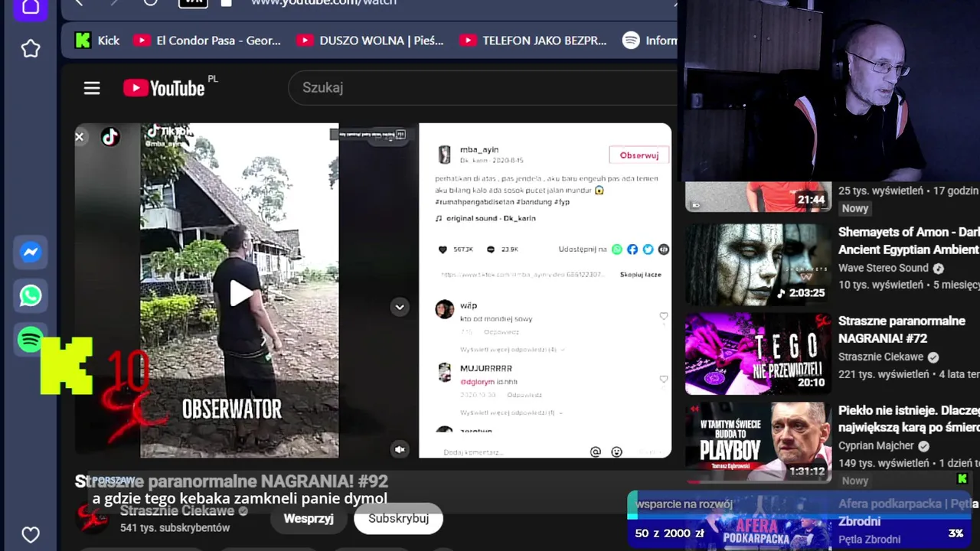Open the El Condor Pasa bookmark
Viewport: 980px width, 551px height.
[x=207, y=41]
